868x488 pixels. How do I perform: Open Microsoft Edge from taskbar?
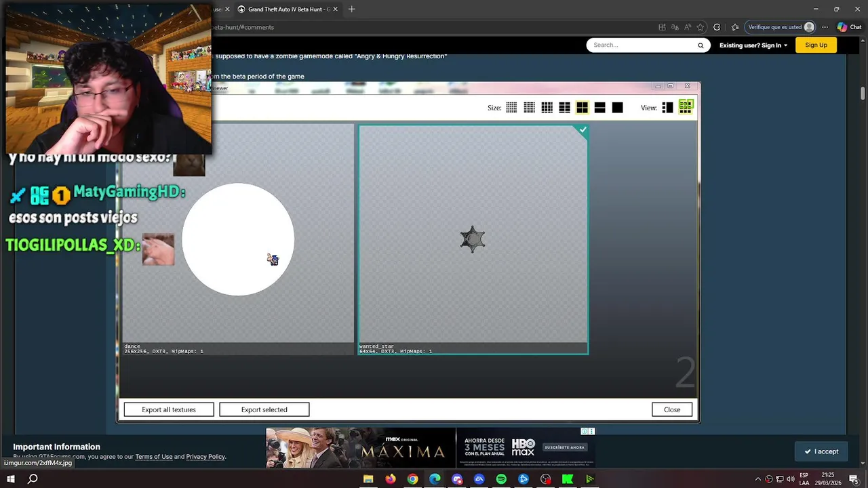(435, 479)
